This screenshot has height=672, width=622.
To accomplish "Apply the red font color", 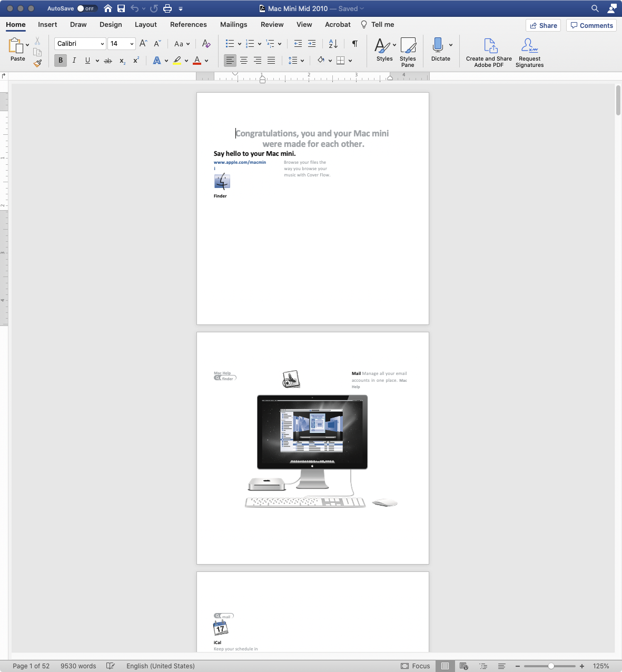I will 197,61.
